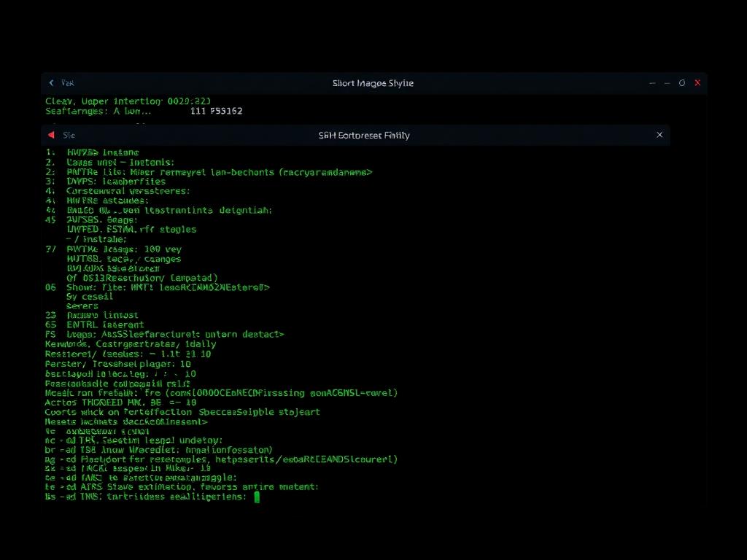Click the line ending 'Lempatad)'
The height and width of the screenshot is (560, 747).
pyautogui.click(x=142, y=278)
